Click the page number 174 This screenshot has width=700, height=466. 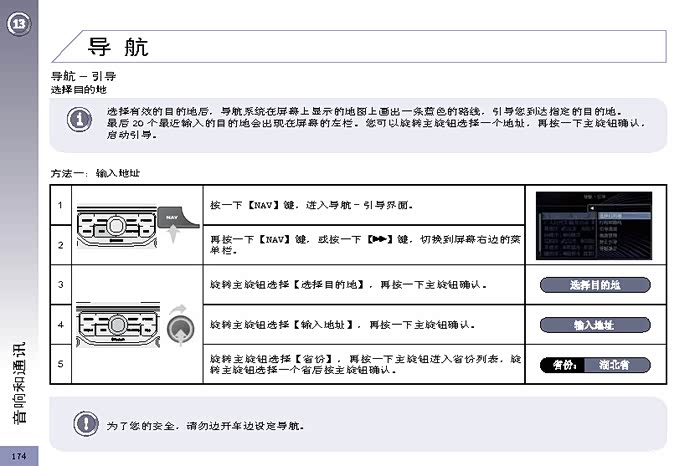[x=19, y=456]
